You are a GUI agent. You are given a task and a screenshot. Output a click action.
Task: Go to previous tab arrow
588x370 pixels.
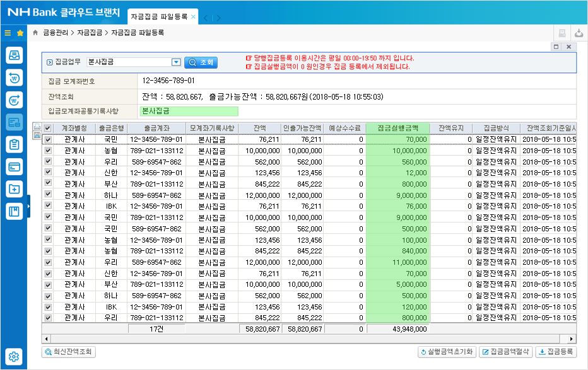point(206,18)
